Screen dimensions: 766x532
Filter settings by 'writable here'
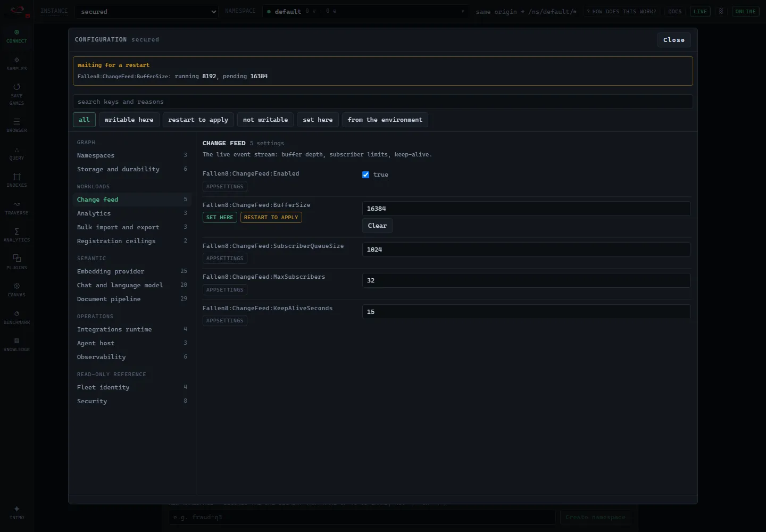click(129, 120)
